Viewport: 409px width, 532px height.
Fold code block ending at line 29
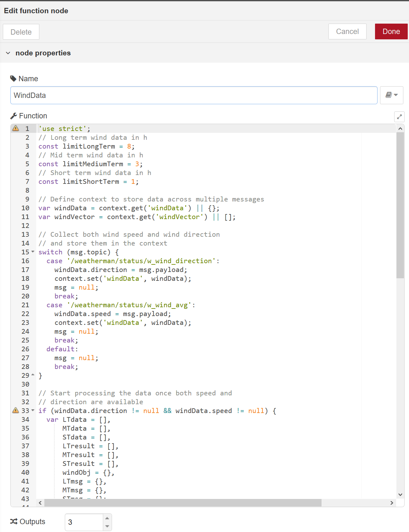point(33,375)
